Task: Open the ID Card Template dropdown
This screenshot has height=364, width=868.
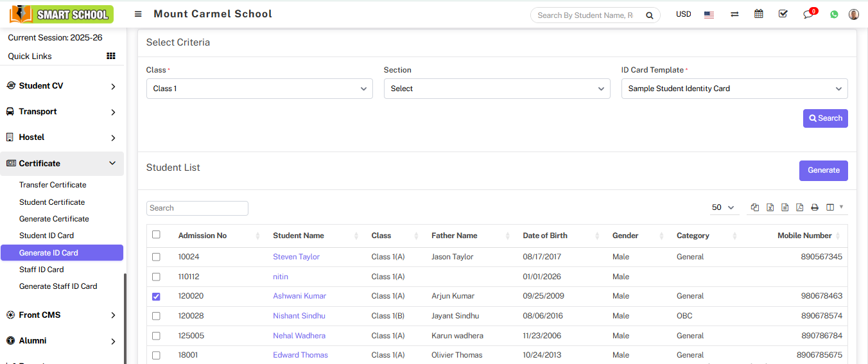Action: tap(734, 89)
